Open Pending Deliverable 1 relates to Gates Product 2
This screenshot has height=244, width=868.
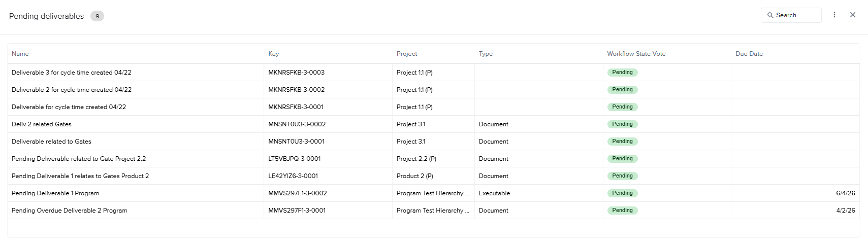click(80, 176)
